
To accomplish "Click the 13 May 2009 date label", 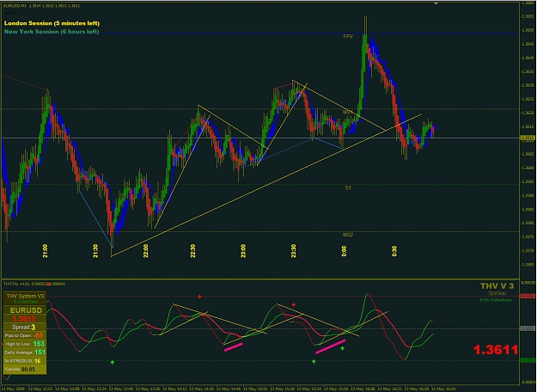I will [x=14, y=389].
